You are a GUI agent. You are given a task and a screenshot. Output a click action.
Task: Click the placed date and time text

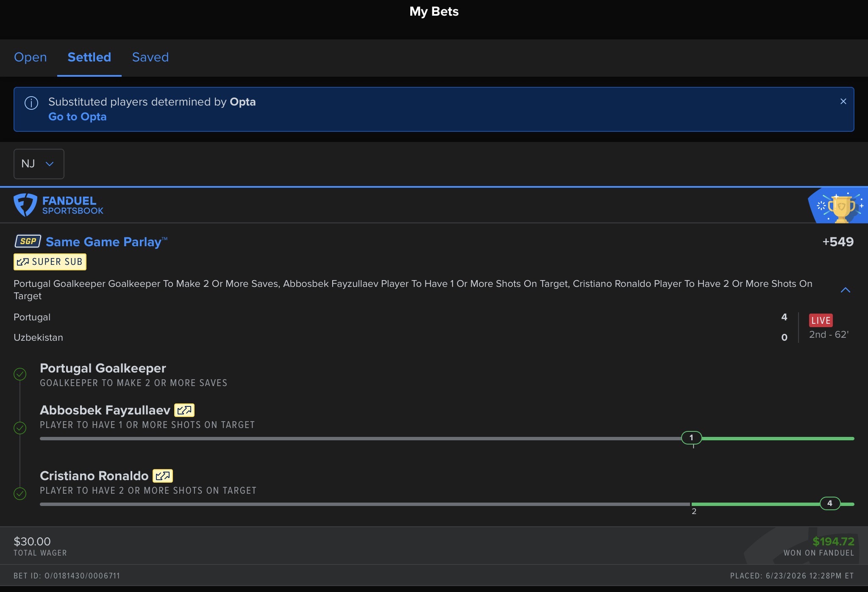792,576
